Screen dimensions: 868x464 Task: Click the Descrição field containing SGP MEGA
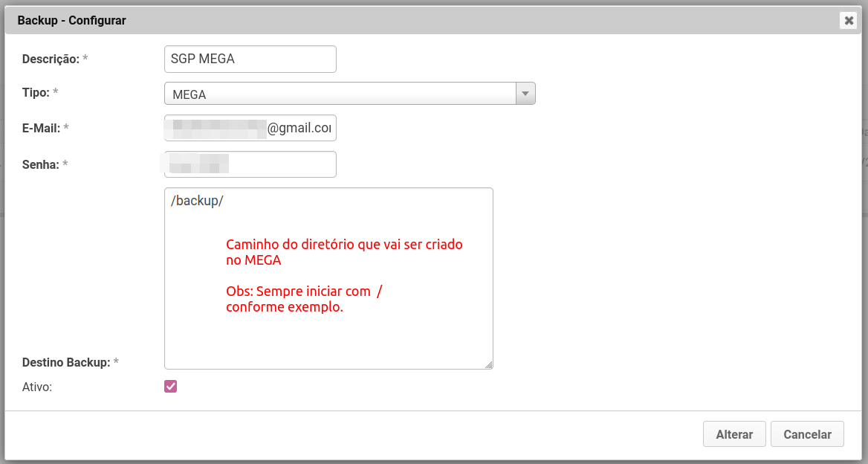pos(250,59)
